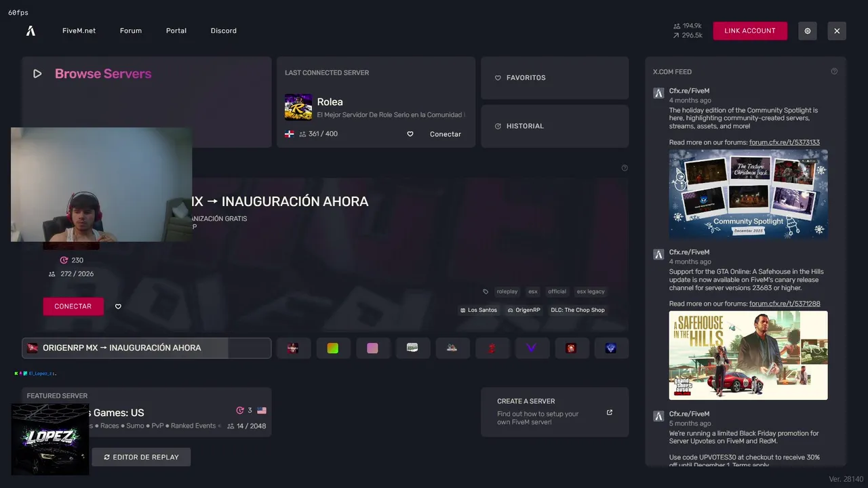Select the esx legacy tag

[591, 291]
